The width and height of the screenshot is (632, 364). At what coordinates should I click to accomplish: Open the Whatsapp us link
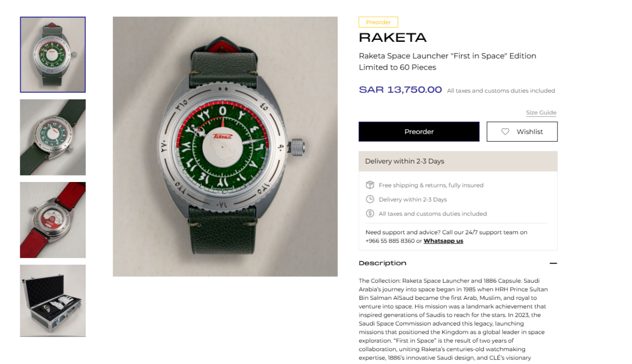(x=443, y=241)
